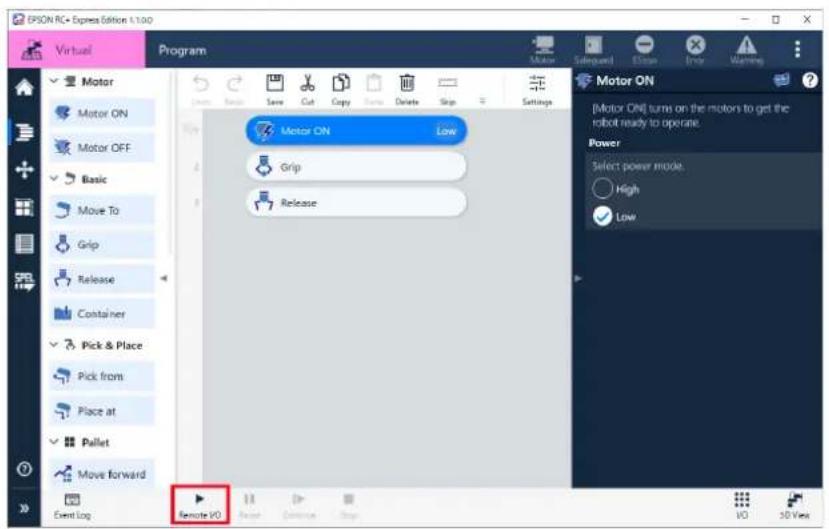Open the help circle in the sidebar
Viewport: 829px width, 529px height.
tap(24, 469)
